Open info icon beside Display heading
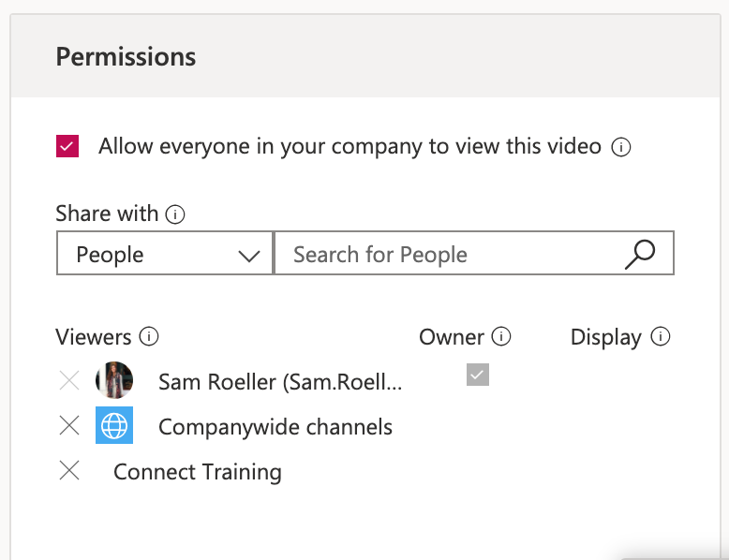The width and height of the screenshot is (729, 560). pyautogui.click(x=661, y=336)
